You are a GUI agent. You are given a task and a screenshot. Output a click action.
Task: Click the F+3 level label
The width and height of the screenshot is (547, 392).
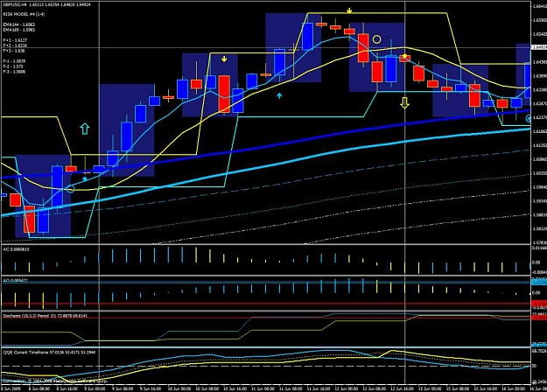(x=14, y=51)
